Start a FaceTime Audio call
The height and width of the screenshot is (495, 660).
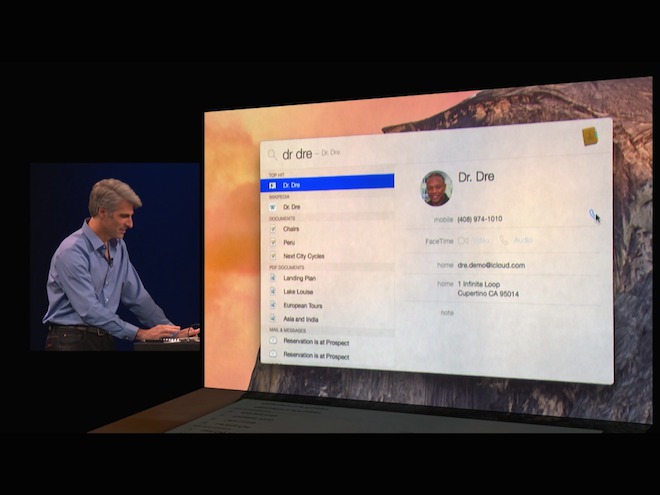click(x=516, y=240)
